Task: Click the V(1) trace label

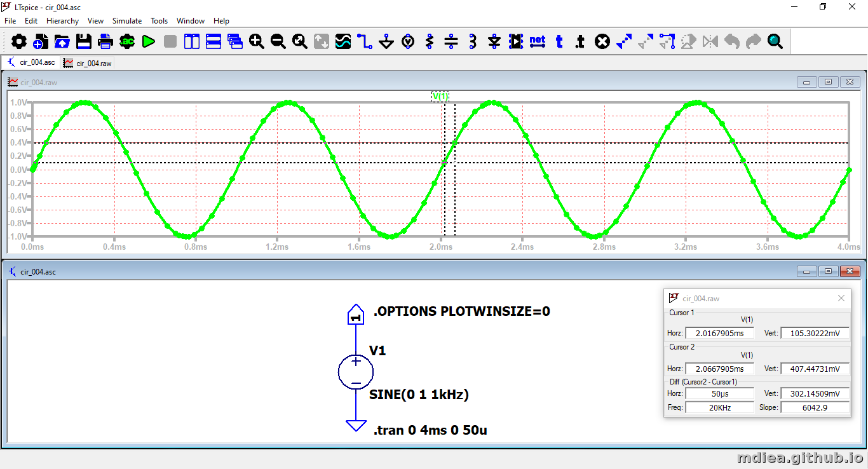Action: 440,97
